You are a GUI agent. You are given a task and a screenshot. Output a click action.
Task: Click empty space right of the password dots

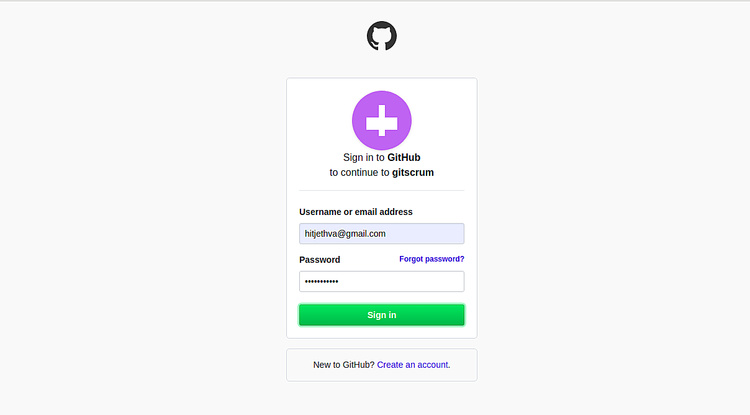click(x=410, y=282)
